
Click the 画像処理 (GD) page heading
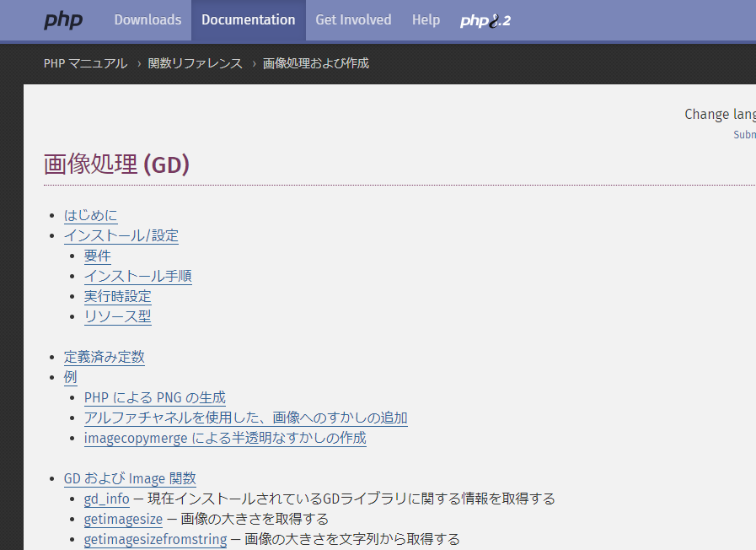[x=116, y=164]
